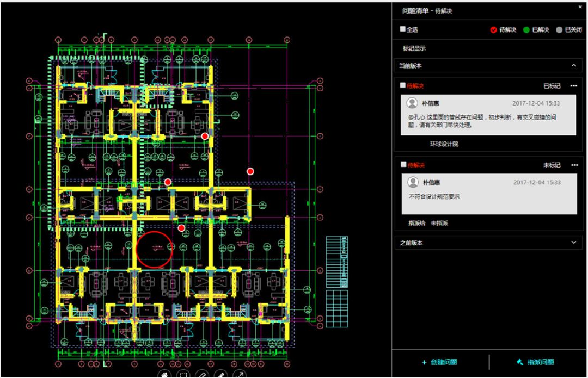
Task: Tick the checkbox of the first 待解决 issue
Action: coord(403,86)
